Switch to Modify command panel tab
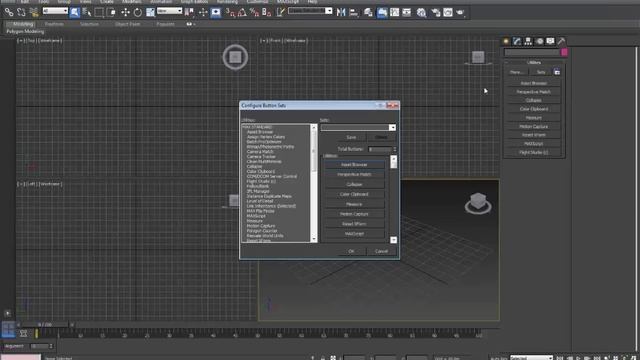 pyautogui.click(x=517, y=41)
